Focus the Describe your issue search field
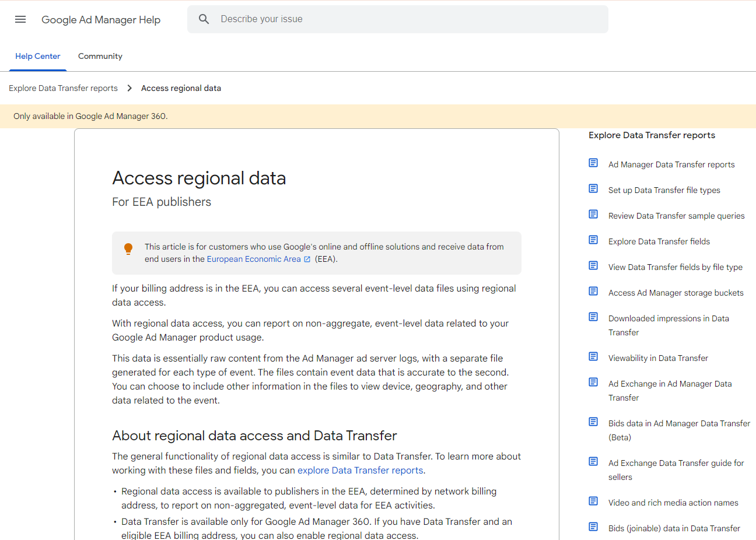This screenshot has width=756, height=540. [x=398, y=19]
